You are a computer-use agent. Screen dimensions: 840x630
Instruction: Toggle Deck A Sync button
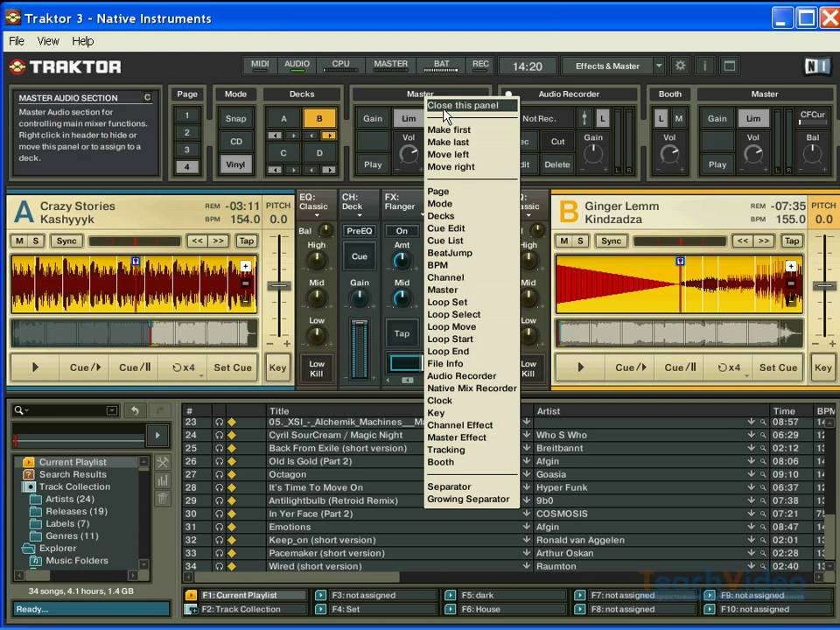click(66, 241)
